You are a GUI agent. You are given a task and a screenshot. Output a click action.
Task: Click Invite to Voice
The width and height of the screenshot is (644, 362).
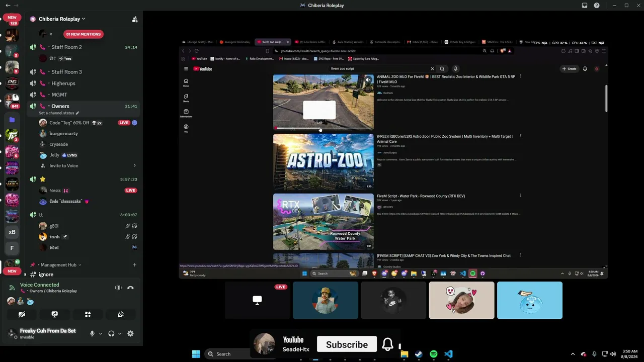click(x=63, y=166)
